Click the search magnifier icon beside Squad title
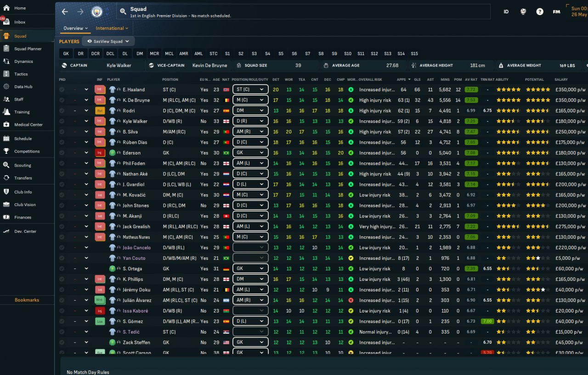The image size is (588, 375). pos(123,11)
